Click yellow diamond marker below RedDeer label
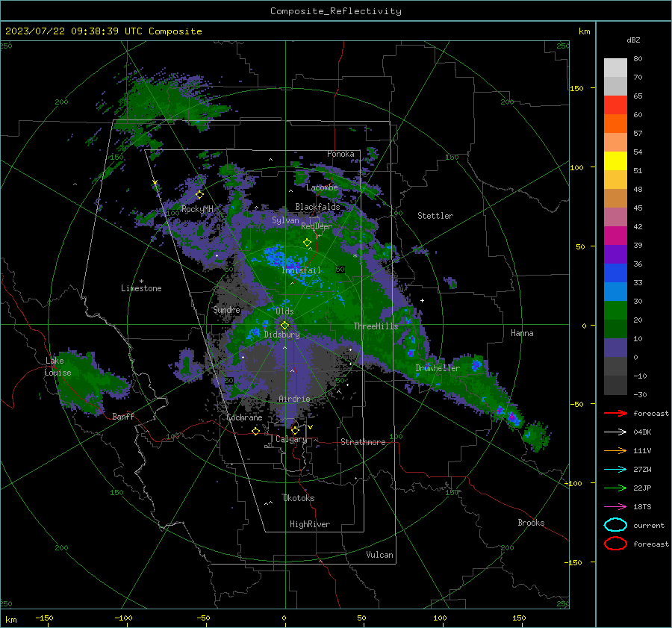 point(307,243)
